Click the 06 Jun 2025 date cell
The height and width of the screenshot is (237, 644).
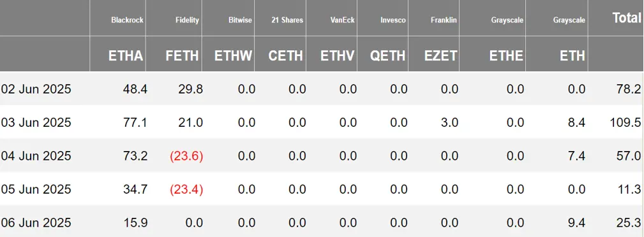pos(36,223)
